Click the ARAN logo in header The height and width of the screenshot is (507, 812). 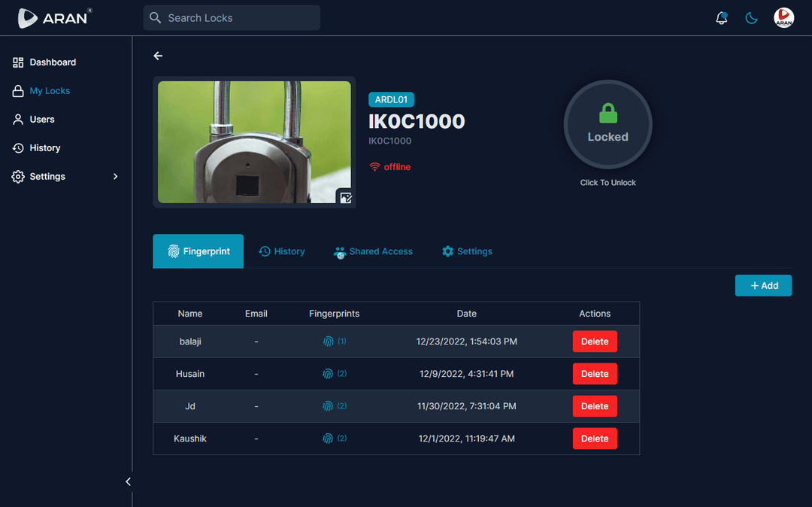[54, 17]
